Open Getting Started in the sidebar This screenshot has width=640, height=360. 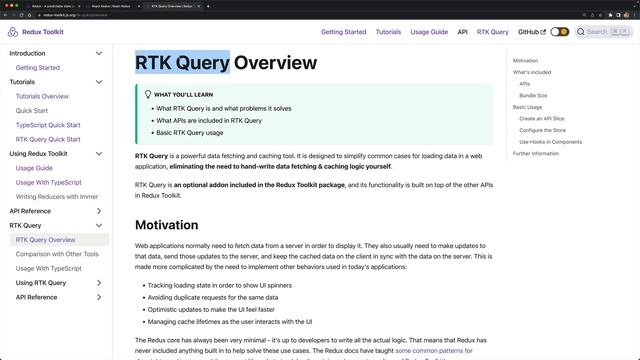point(38,68)
